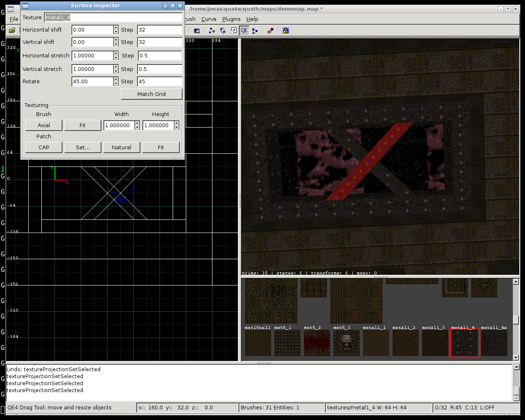Image resolution: width=525 pixels, height=420 pixels.
Task: Click the Natural patch button
Action: point(121,147)
